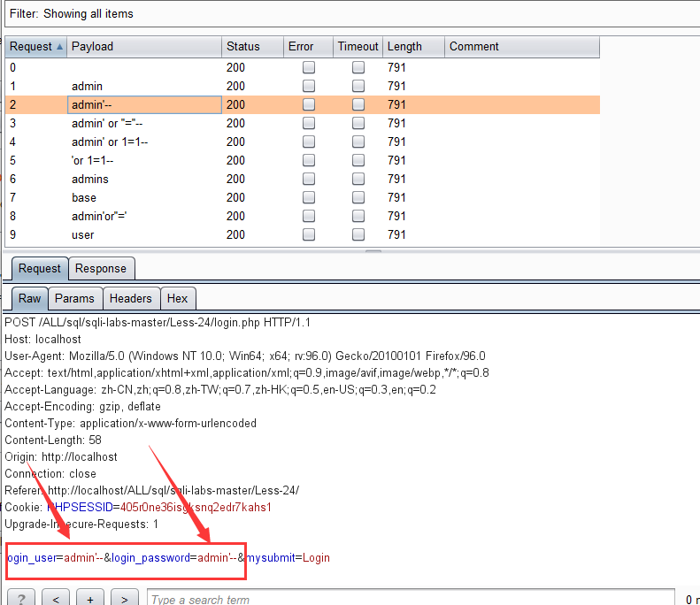Toggle Timeout checkbox for request 0
The image size is (700, 605).
coord(358,67)
